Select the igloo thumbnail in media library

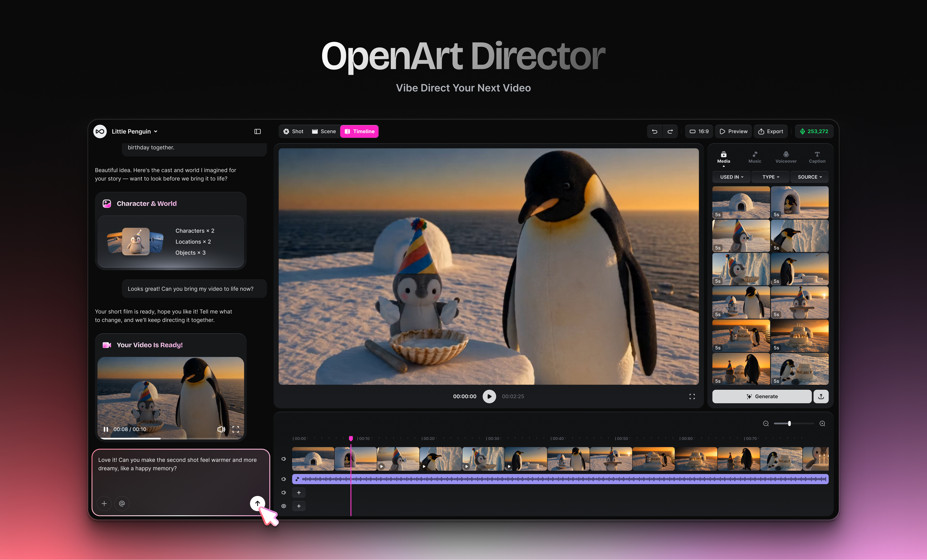tap(741, 202)
